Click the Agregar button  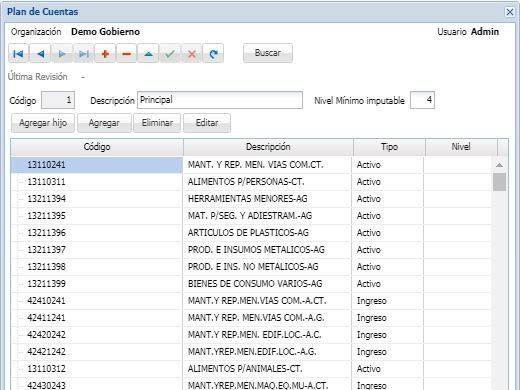click(104, 123)
